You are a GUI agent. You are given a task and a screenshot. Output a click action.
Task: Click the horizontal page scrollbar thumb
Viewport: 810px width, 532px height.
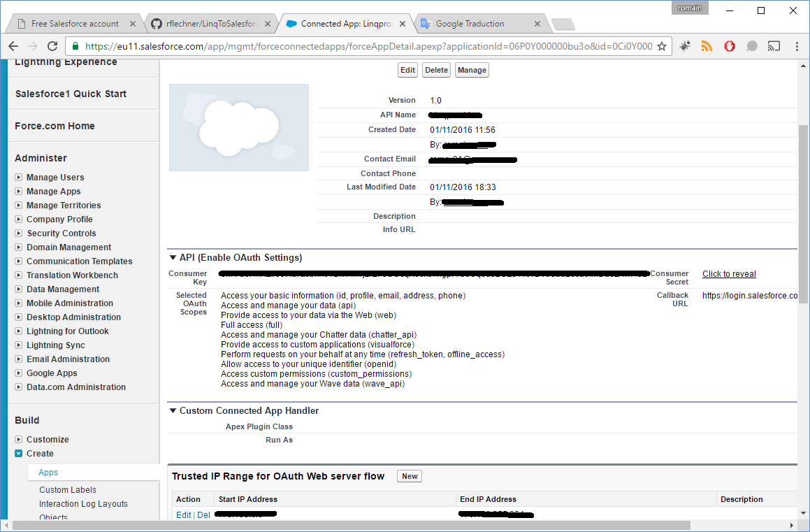coord(352,525)
